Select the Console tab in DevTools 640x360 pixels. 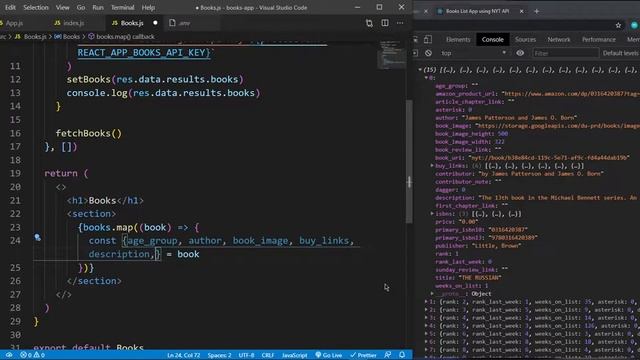(492, 40)
